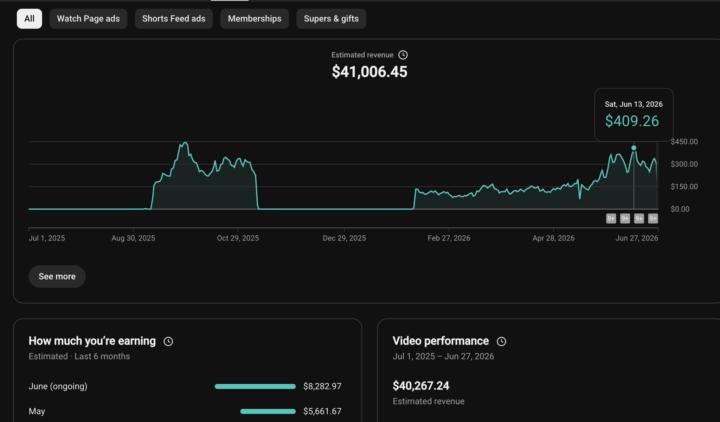Click the Estimated · Last 6 months subtitle
The height and width of the screenshot is (422, 720).
(79, 356)
